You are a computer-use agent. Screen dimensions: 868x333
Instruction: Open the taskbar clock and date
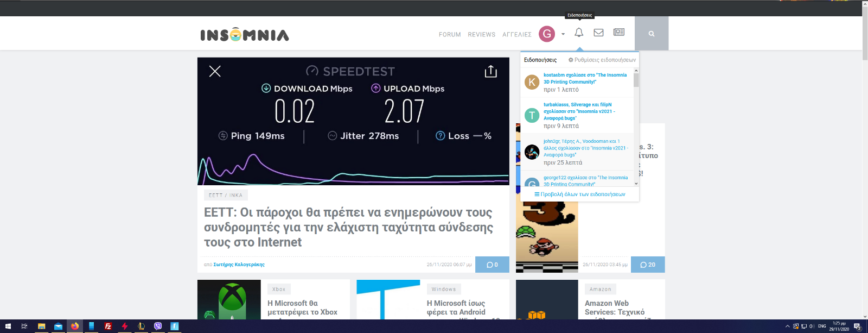click(839, 326)
